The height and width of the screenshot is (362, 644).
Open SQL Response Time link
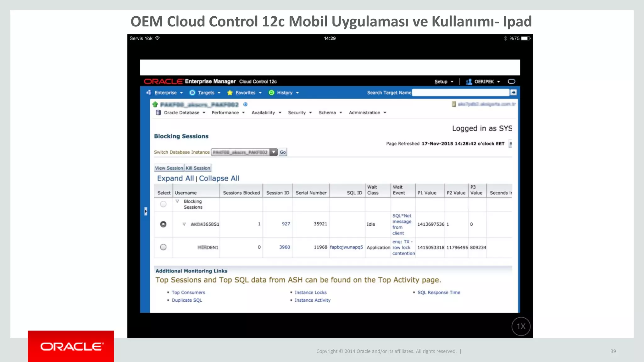(439, 293)
